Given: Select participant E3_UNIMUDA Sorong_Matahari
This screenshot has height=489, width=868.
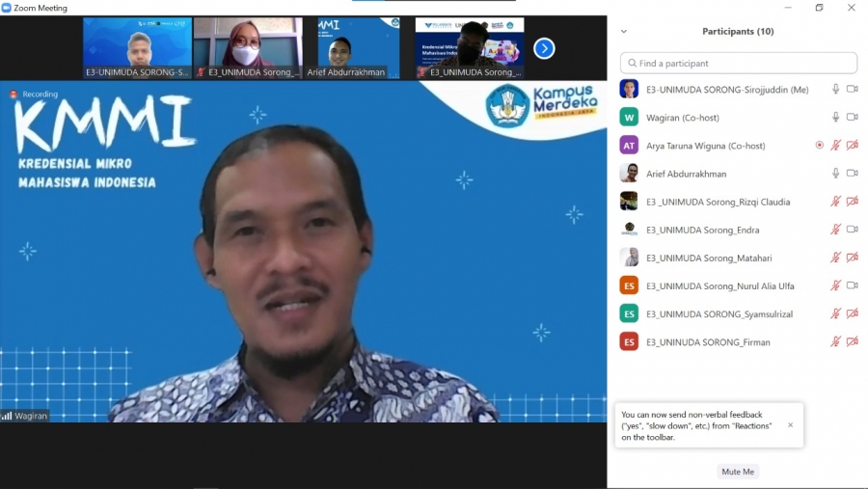Looking at the screenshot, I should 709,258.
